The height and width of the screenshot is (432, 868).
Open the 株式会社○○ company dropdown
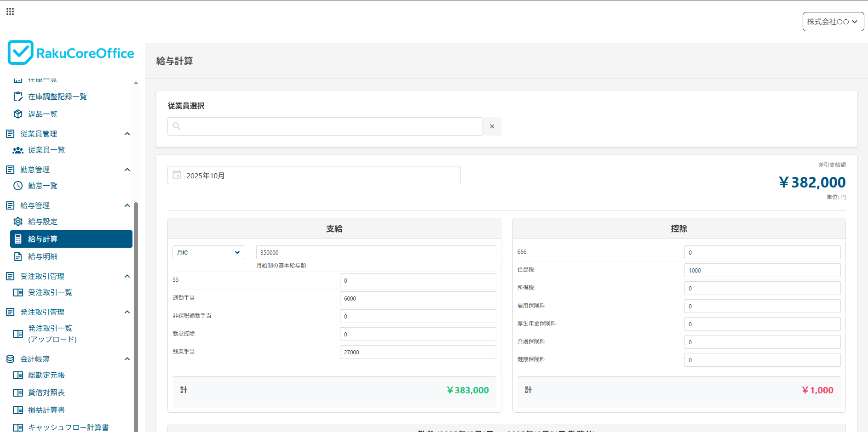tap(833, 22)
